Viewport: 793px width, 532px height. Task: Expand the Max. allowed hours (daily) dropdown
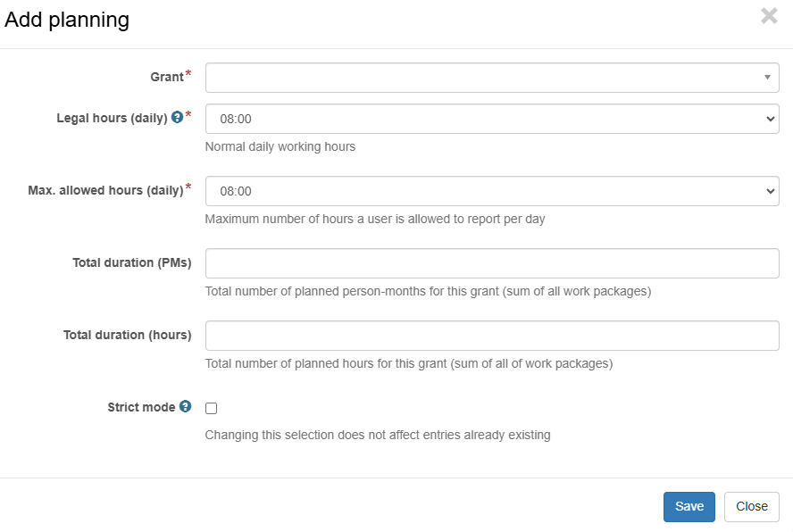click(492, 191)
